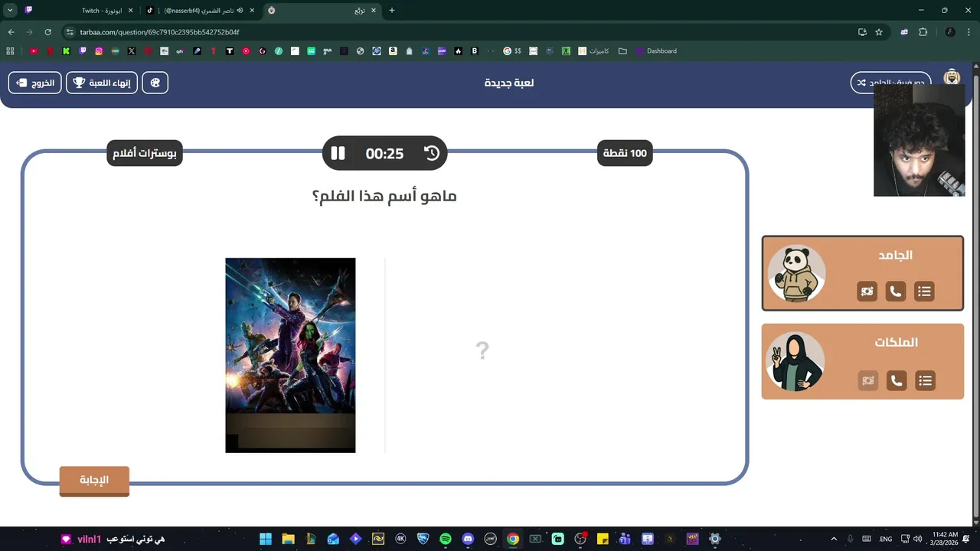Open the Amazon bookmark
Viewport: 980px width, 551px height.
[393, 51]
